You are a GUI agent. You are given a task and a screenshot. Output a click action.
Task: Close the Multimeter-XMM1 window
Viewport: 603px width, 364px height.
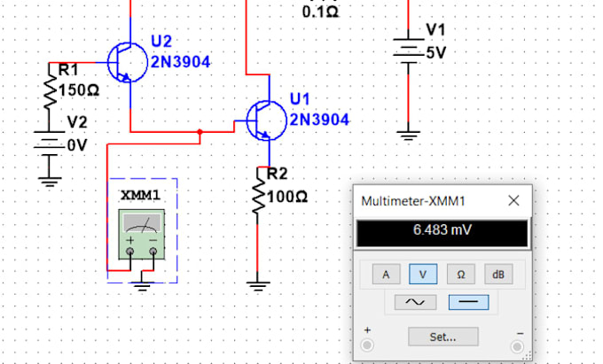point(513,200)
